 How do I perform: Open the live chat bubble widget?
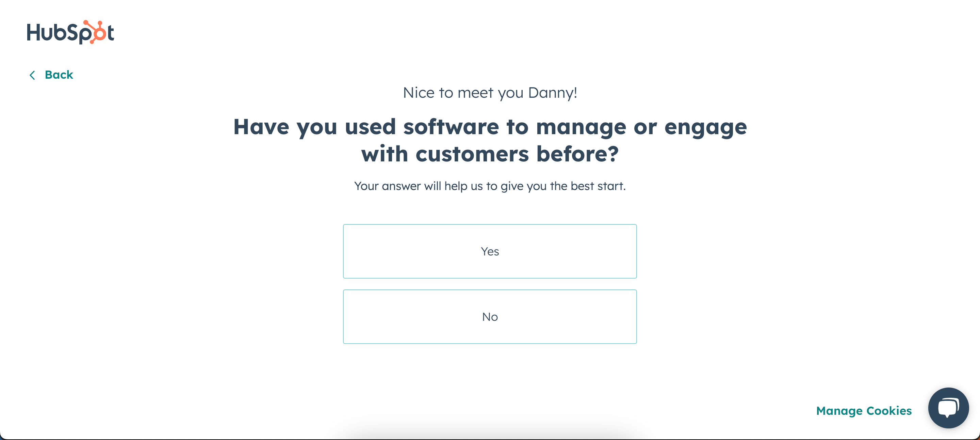(x=948, y=408)
